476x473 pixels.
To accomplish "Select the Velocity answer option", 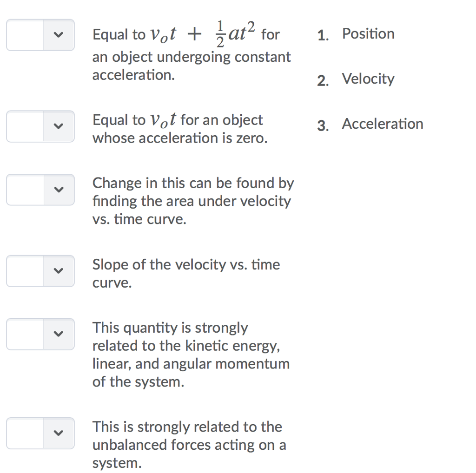I will click(368, 79).
